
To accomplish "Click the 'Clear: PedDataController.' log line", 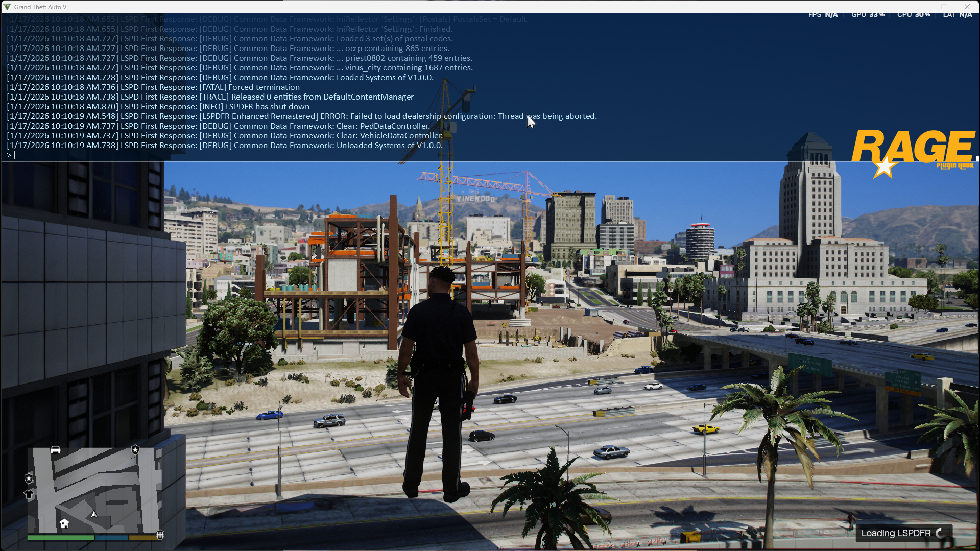I will tap(218, 126).
